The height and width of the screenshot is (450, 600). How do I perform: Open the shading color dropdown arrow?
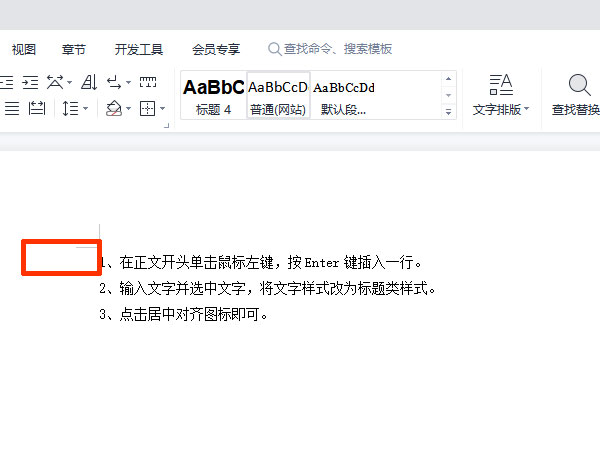point(129,108)
